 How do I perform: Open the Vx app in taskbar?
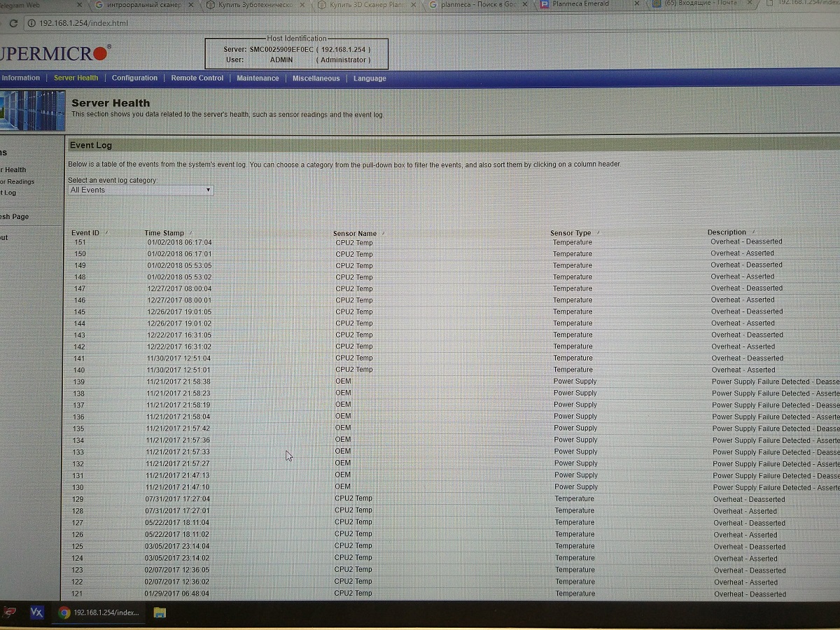coord(37,612)
